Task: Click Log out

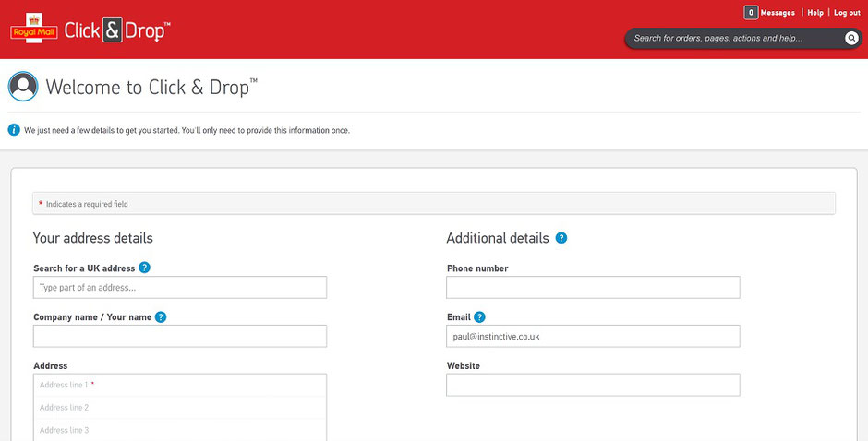Action: pyautogui.click(x=847, y=13)
